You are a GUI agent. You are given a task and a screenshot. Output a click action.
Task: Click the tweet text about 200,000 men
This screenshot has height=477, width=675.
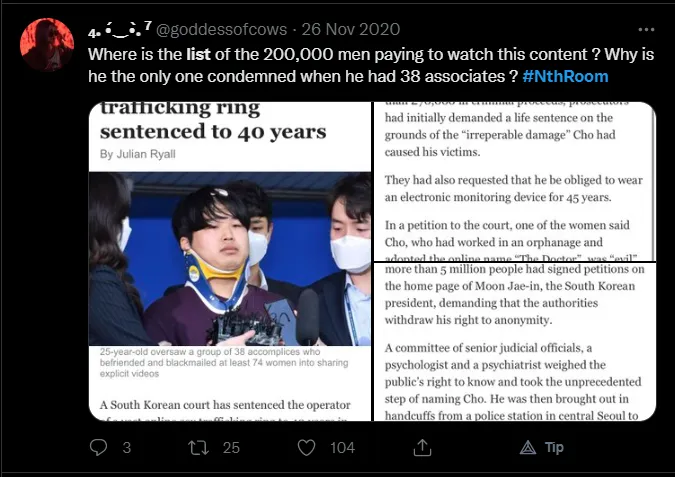(371, 65)
